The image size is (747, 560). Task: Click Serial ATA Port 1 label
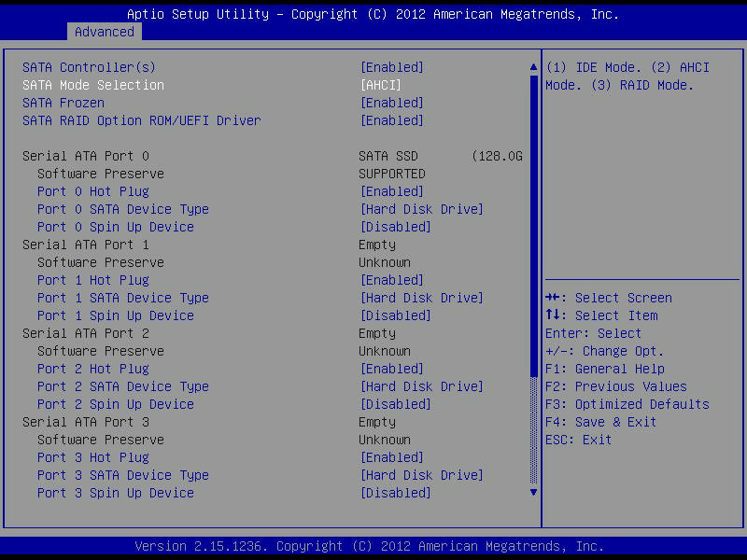(86, 245)
